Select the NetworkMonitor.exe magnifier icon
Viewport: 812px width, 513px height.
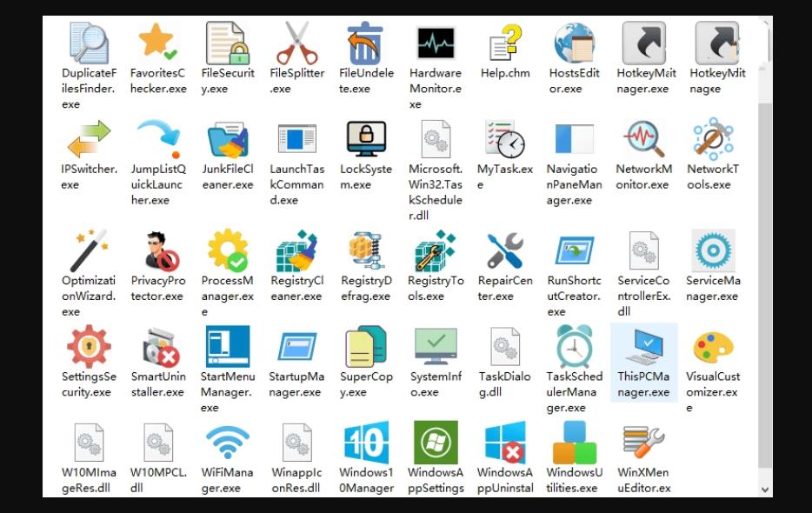pos(643,139)
